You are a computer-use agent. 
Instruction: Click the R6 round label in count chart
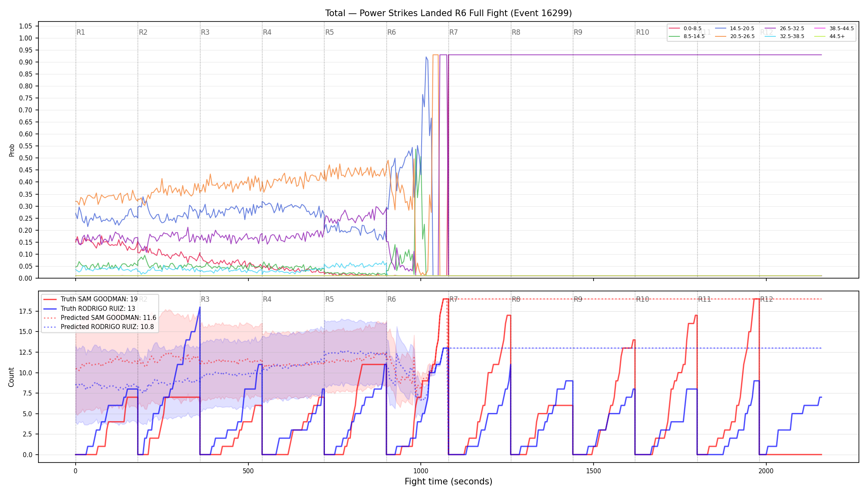(x=391, y=299)
